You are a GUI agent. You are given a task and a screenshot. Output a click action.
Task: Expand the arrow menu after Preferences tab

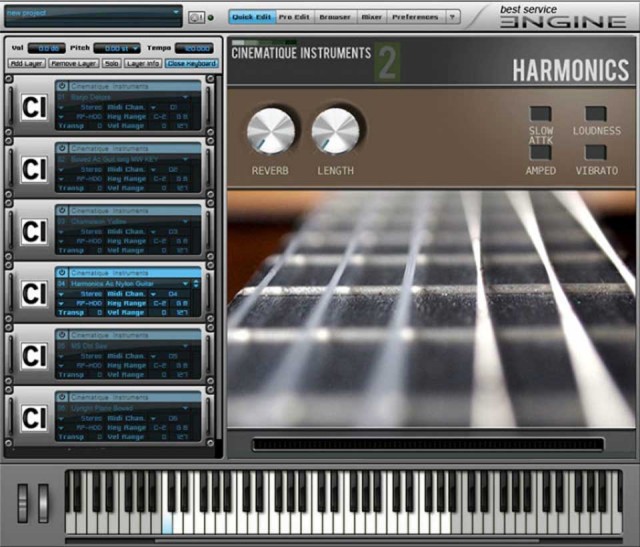point(452,17)
